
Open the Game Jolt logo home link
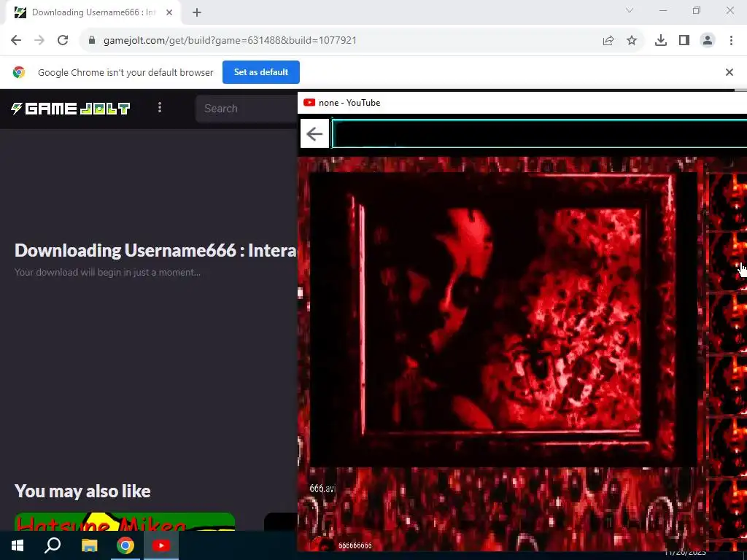[71, 109]
